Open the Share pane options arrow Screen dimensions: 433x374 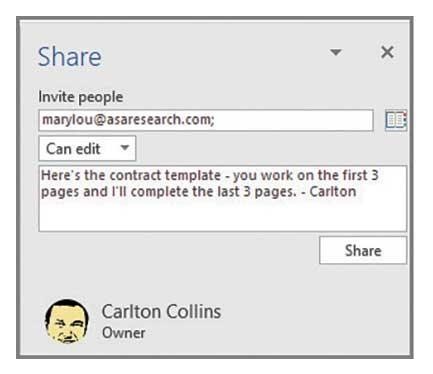(x=335, y=52)
